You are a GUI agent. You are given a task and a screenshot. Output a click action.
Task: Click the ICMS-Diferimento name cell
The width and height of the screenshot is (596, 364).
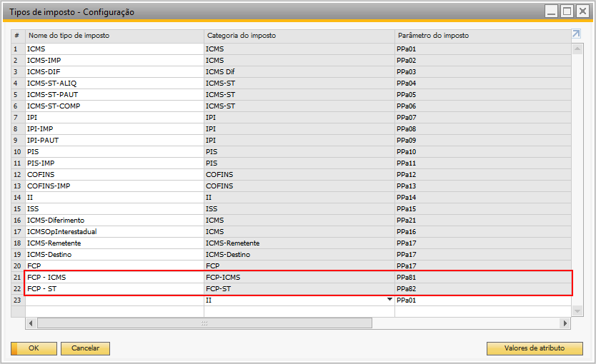(x=114, y=220)
